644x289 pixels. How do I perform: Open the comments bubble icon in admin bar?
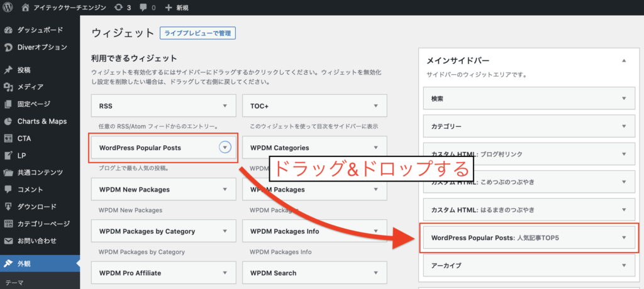click(x=143, y=8)
